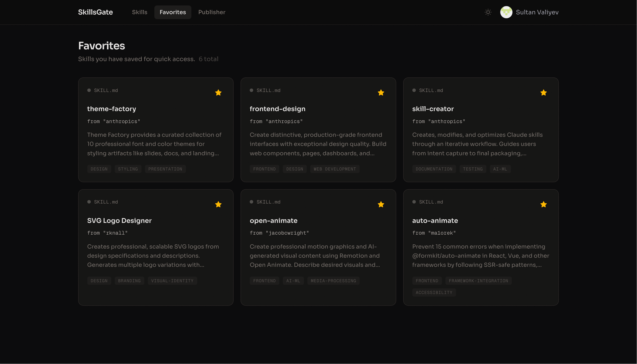Click the user avatar image
This screenshot has width=637, height=364.
506,12
